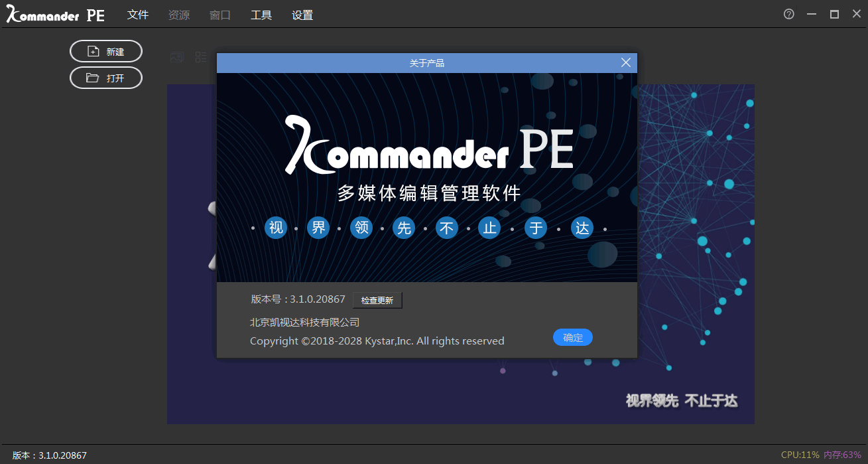868x464 pixels.
Task: Click the folder icon inside 打开 button
Action: (x=92, y=78)
